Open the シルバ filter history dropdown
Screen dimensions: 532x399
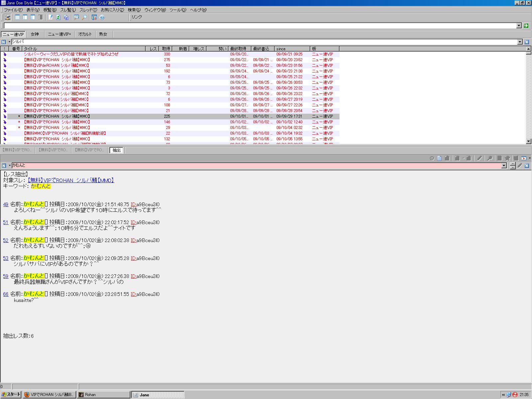pos(520,42)
